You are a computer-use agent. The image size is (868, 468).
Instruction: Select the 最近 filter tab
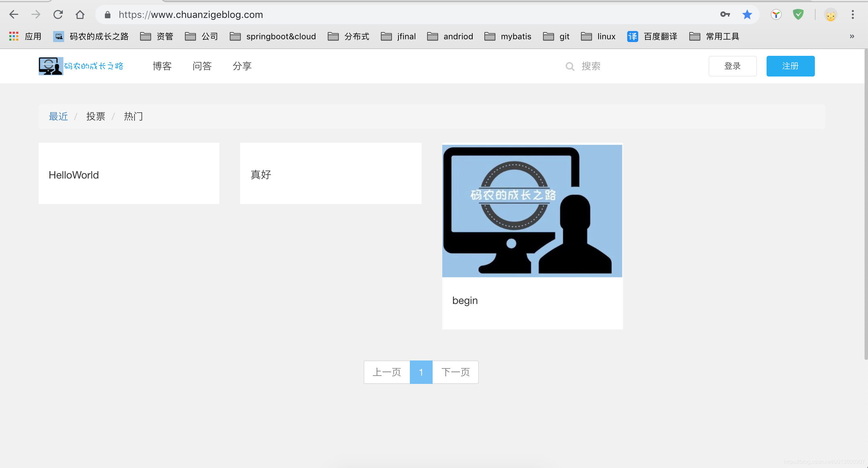click(x=58, y=116)
